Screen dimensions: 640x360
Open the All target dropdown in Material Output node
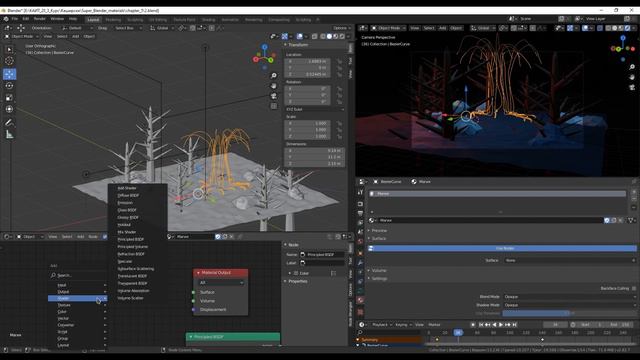tap(221, 282)
